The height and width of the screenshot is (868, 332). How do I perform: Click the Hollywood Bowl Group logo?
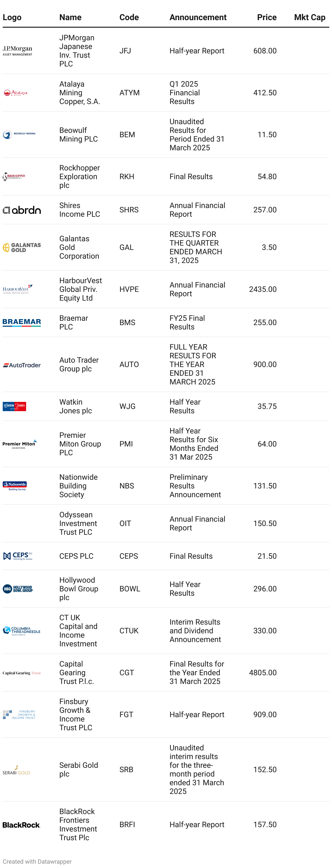18,589
